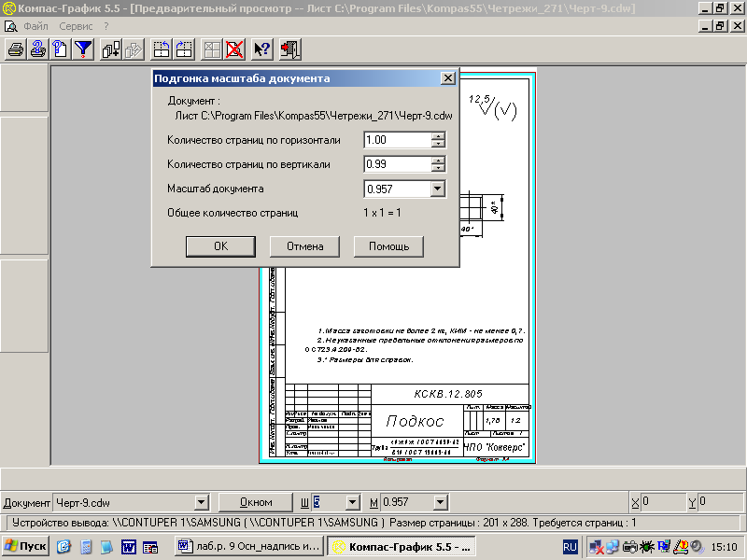The width and height of the screenshot is (747, 560).
Task: Click the calculator quick launch icon
Action: click(x=86, y=547)
